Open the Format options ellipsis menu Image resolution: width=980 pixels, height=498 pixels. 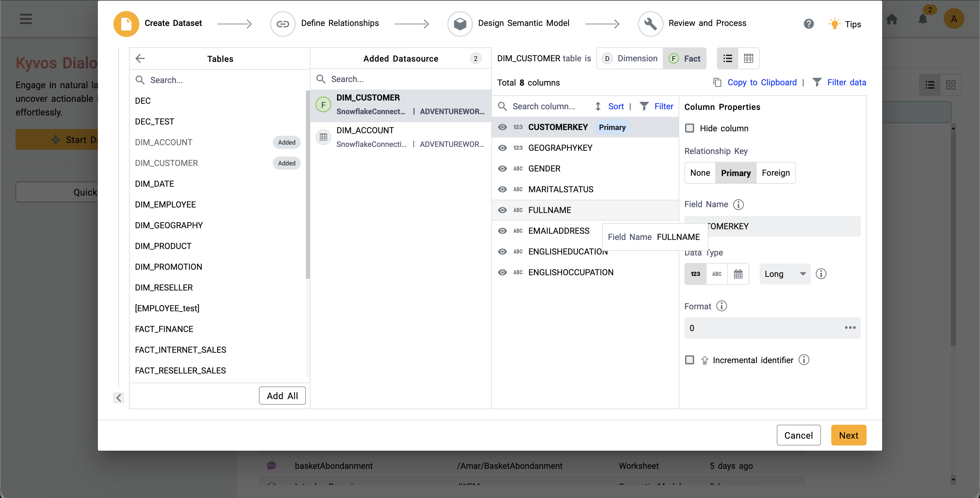[x=849, y=328]
